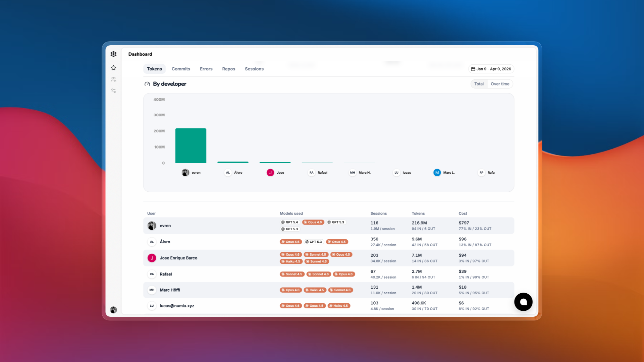644x362 pixels.
Task: Open the Jan 9 - Apr 9, 2026 date picker
Action: pos(491,69)
